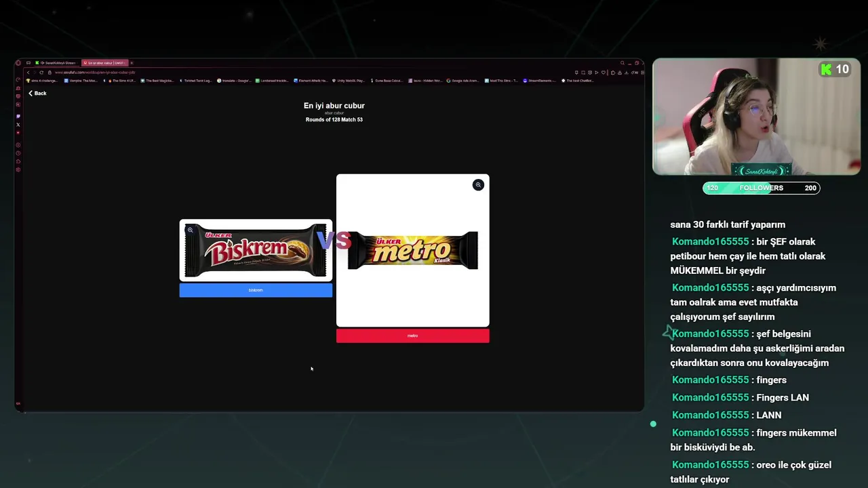Open the 'sims 4 challenge' bookmark
Viewport: 868px width, 488px height.
coord(42,81)
